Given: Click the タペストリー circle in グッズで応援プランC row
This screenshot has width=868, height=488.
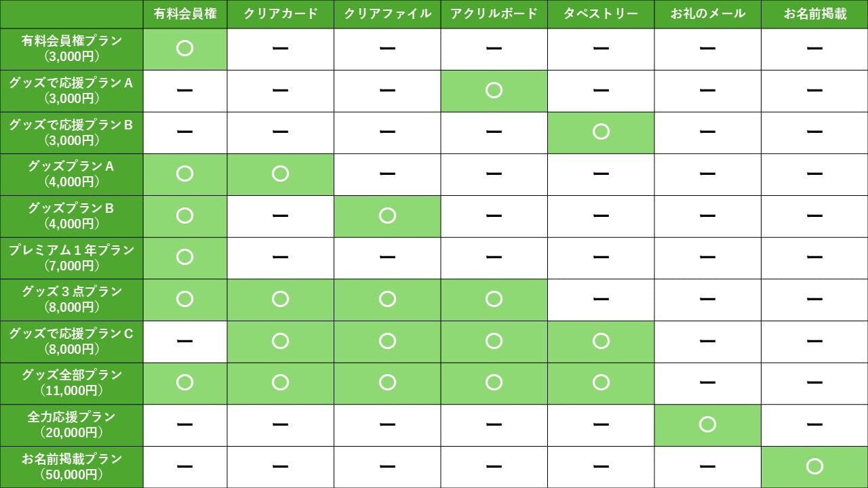Looking at the screenshot, I should tap(601, 341).
